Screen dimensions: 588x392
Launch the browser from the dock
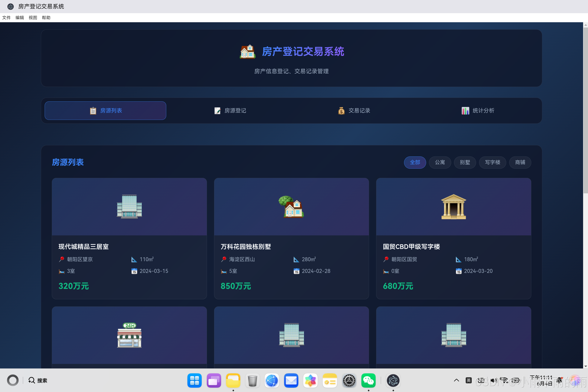click(272, 381)
